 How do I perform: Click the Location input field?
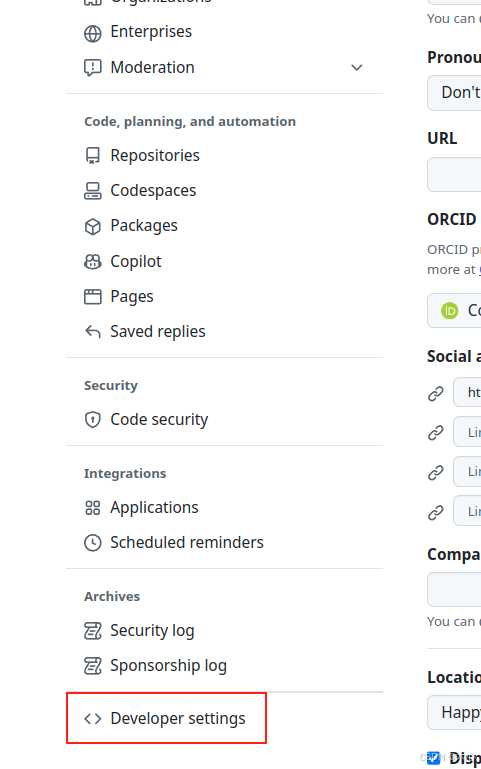(454, 713)
